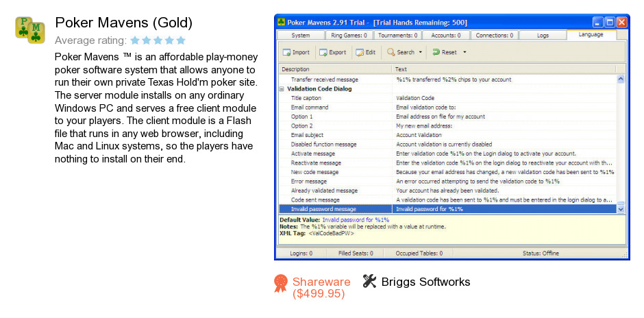This screenshot has height=318, width=644.
Task: Select the Title caption row
Action: point(447,98)
